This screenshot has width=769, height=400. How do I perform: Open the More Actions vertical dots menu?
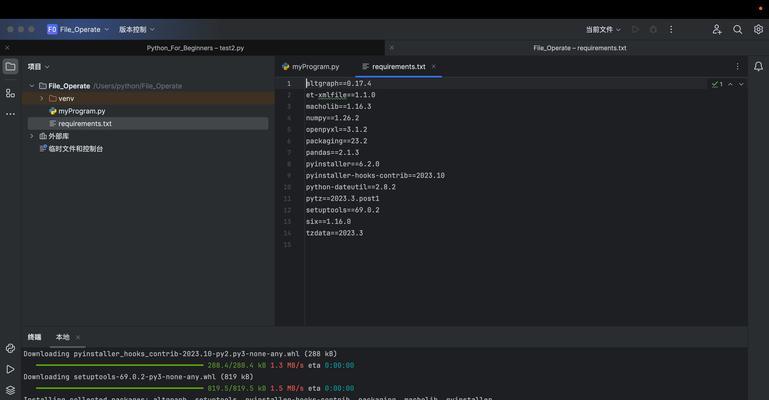point(671,29)
